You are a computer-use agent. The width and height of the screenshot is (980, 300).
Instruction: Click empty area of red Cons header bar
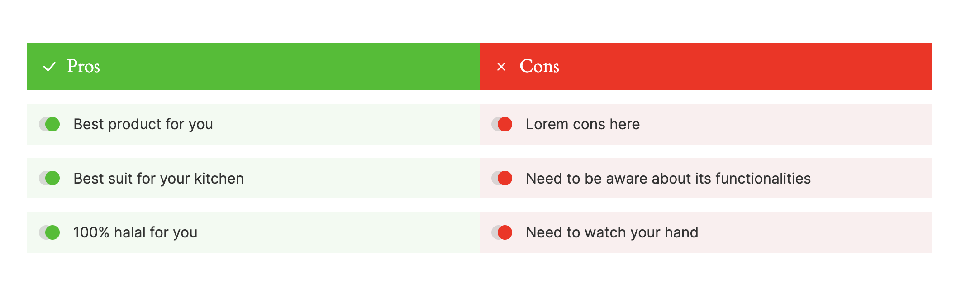pyautogui.click(x=747, y=67)
